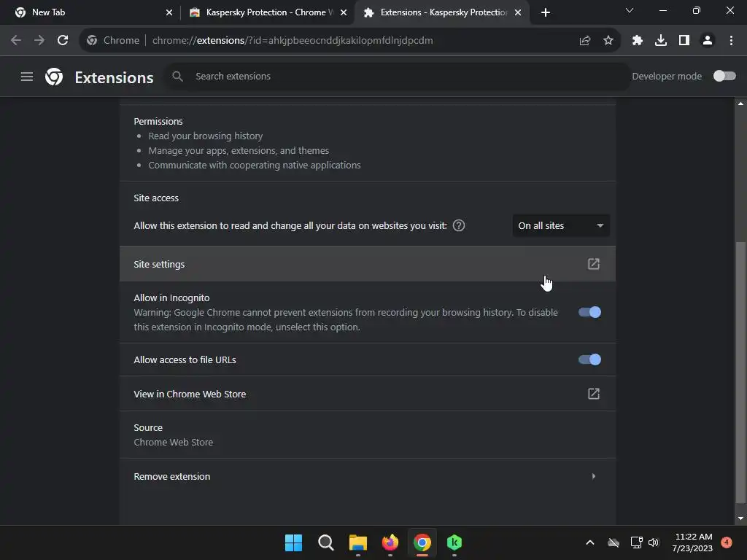The width and height of the screenshot is (747, 560).
Task: Click the chrome://extensions address bar URL
Action: pos(293,41)
